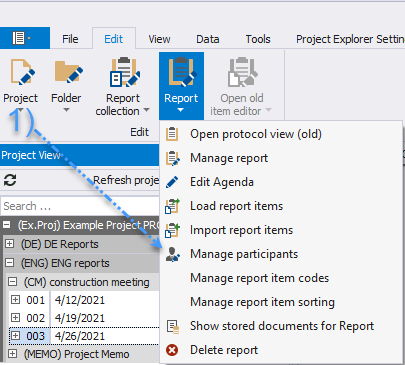
Task: Select report number 001 cell
Action: [x=35, y=300]
